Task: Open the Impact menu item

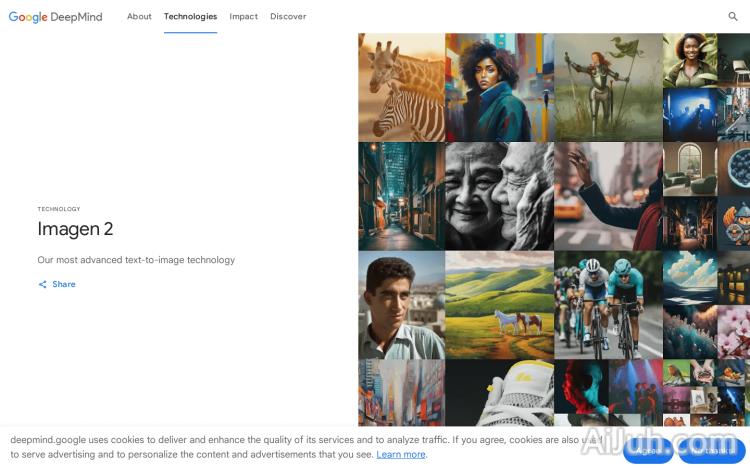Action: click(x=243, y=17)
